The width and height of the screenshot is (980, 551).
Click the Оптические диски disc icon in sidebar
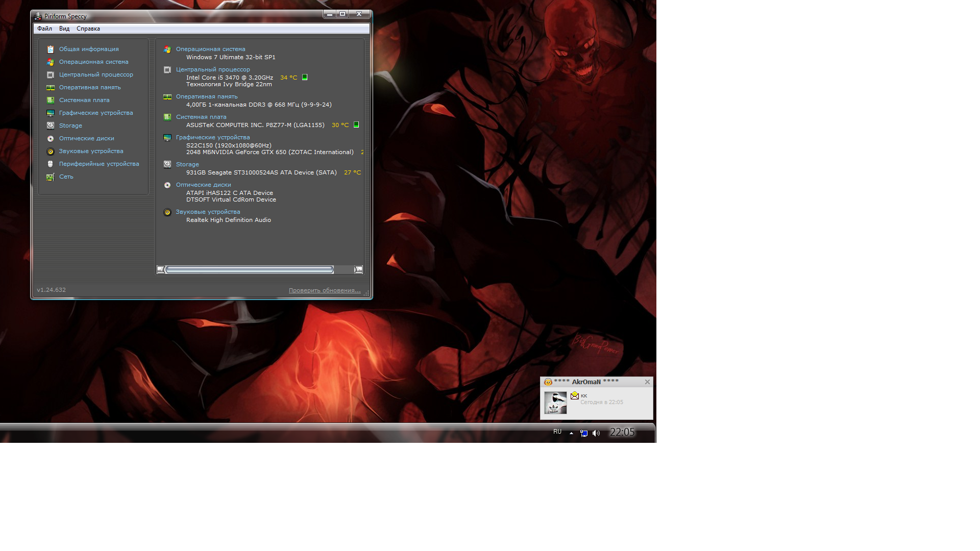pyautogui.click(x=51, y=139)
